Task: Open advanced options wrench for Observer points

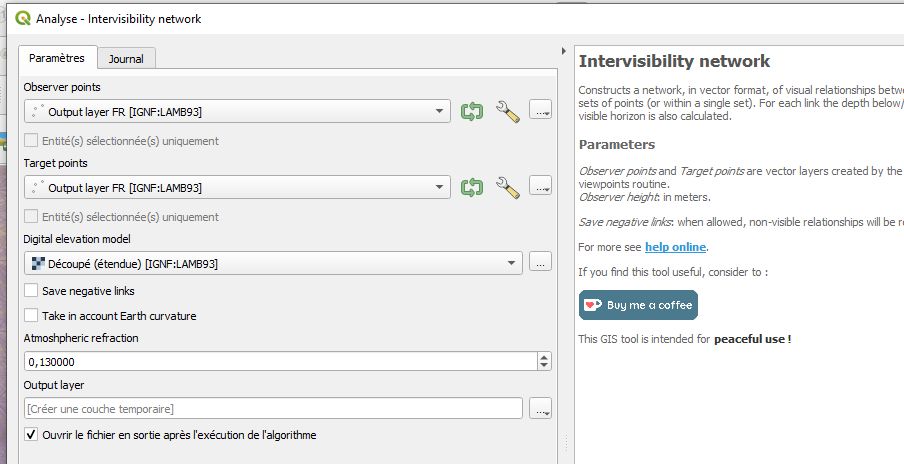Action: pyautogui.click(x=508, y=111)
